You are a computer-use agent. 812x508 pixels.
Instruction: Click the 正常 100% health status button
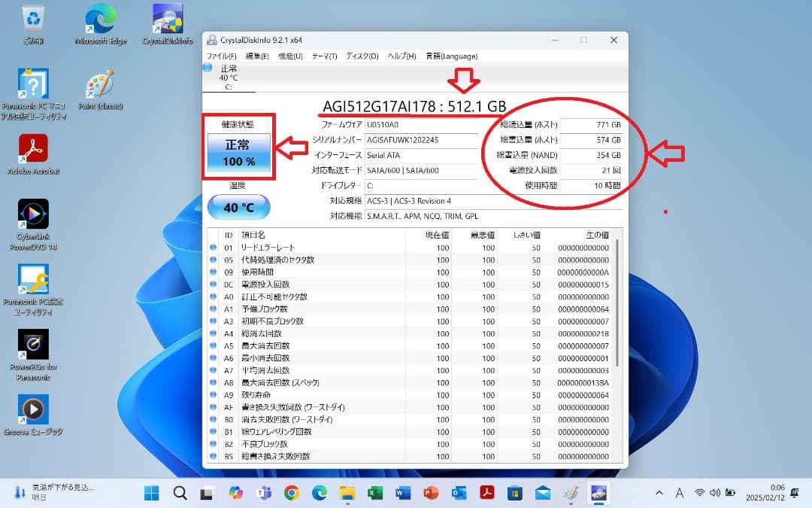tap(238, 150)
